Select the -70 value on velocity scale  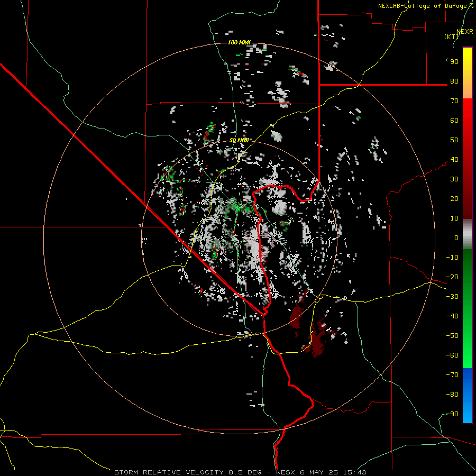(452, 375)
